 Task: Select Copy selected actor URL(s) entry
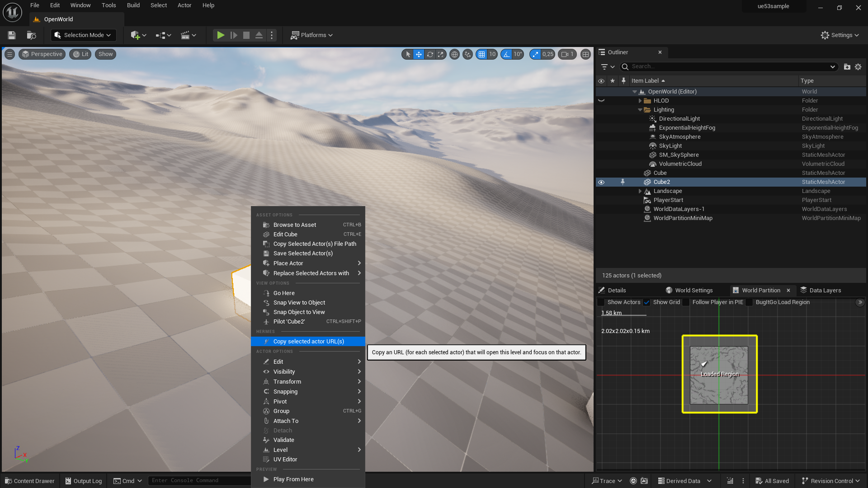click(x=308, y=342)
